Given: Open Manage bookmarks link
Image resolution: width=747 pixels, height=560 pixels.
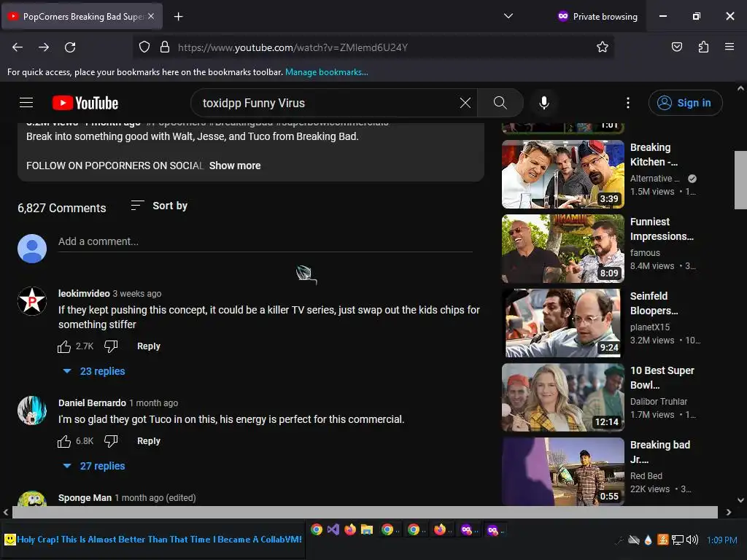Looking at the screenshot, I should point(326,72).
